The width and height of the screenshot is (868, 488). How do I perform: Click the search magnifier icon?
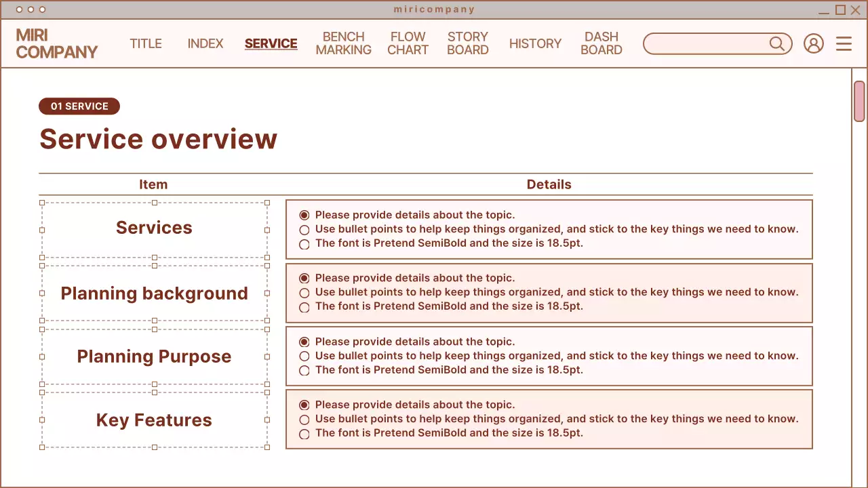tap(777, 43)
